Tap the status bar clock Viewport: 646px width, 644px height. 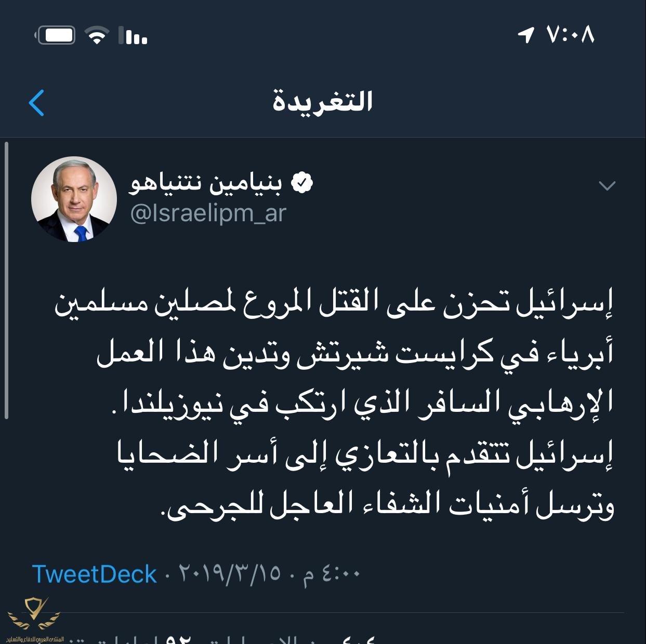point(570,35)
